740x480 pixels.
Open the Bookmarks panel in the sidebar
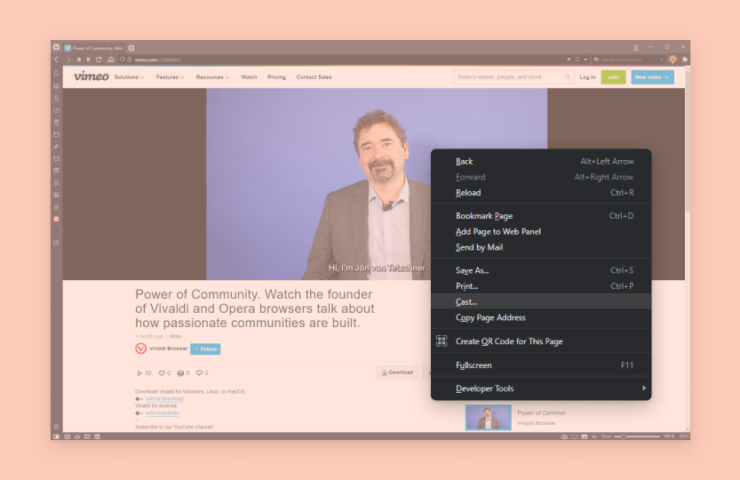tap(56, 73)
